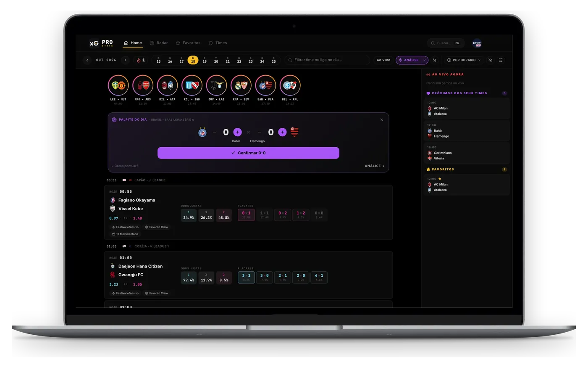
Task: Select the 79.4% home odds chip
Action: coord(189,278)
